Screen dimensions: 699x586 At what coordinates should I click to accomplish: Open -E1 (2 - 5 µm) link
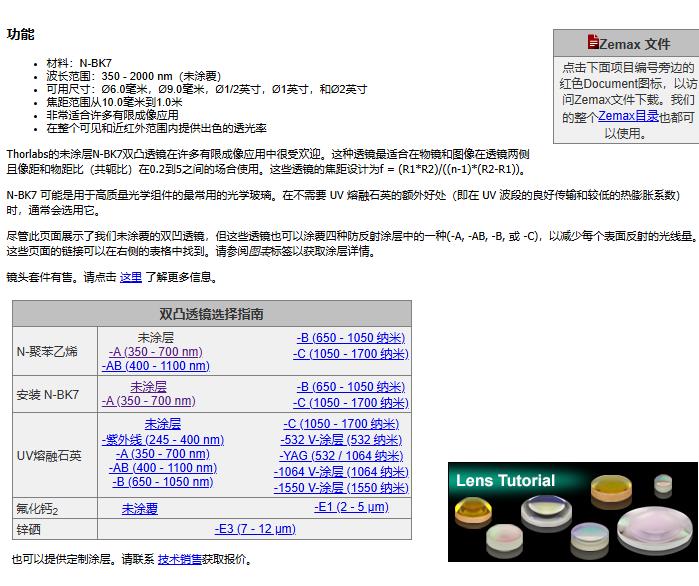[351, 507]
